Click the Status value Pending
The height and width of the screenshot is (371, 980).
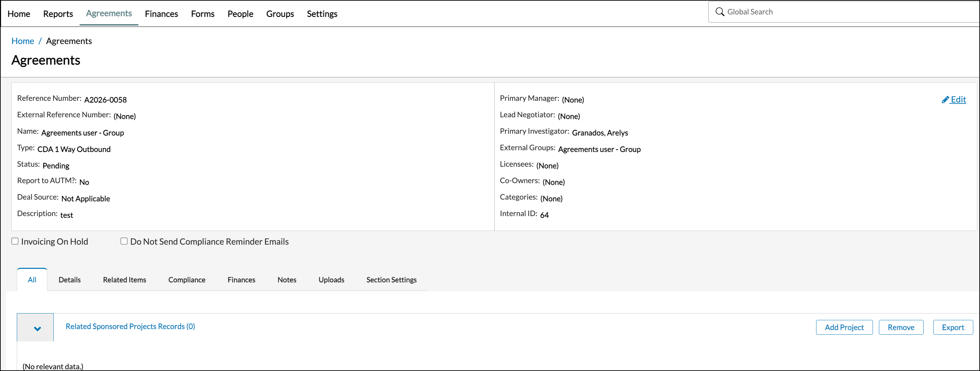[56, 166]
